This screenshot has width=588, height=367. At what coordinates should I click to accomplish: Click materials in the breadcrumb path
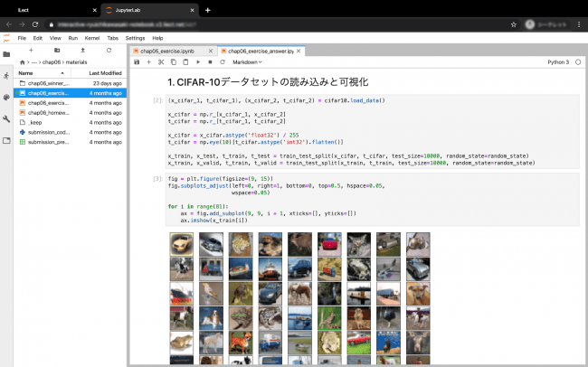(x=76, y=62)
